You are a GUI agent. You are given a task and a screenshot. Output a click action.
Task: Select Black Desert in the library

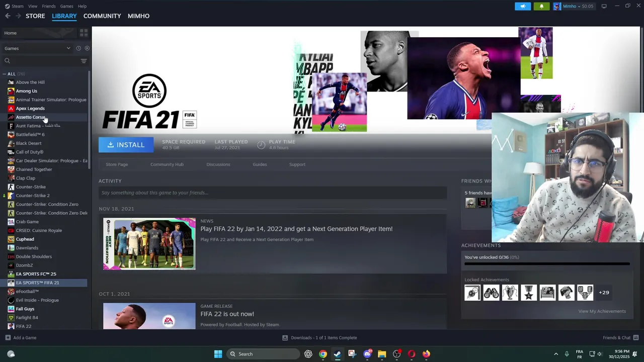pyautogui.click(x=29, y=143)
